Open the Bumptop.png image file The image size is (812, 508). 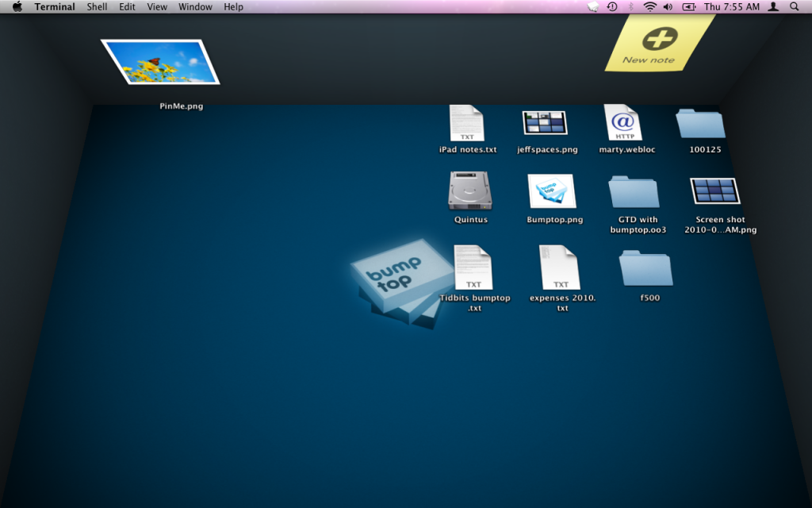[553, 192]
